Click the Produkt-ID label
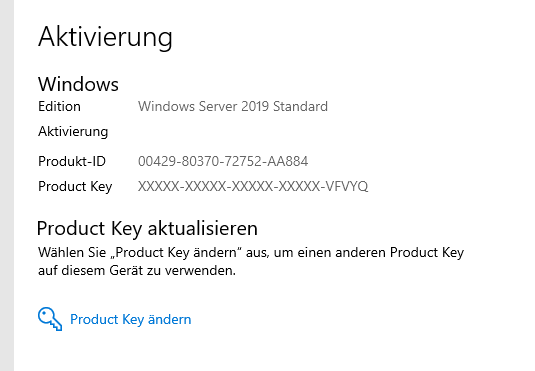The image size is (535, 371). coord(72,161)
